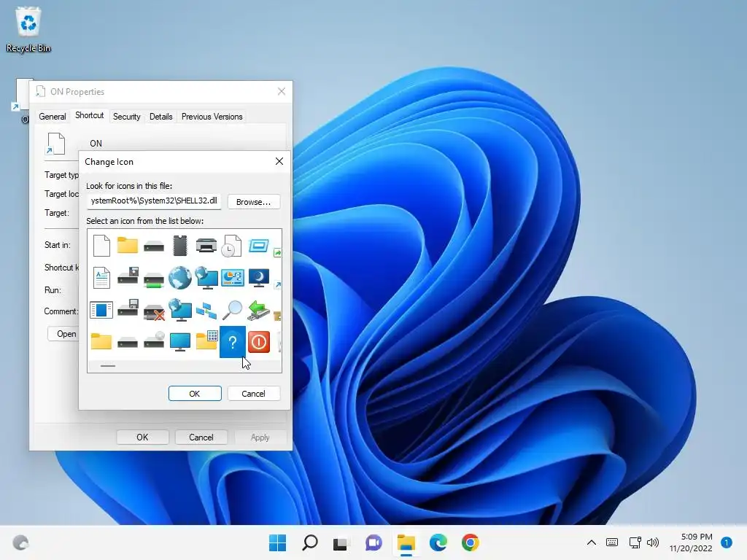Click Browse to choose icon file
Viewport: 747px width, 560px height.
pos(253,202)
